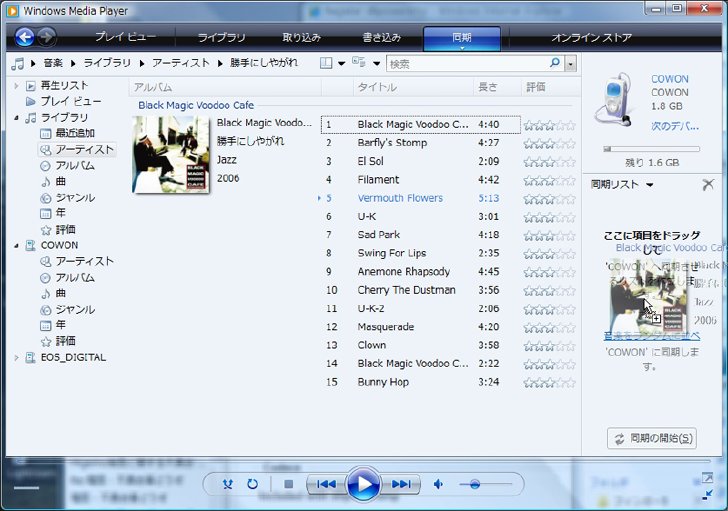Expand breadcrumb arrow after 音楽
The image size is (728, 511).
coord(73,63)
